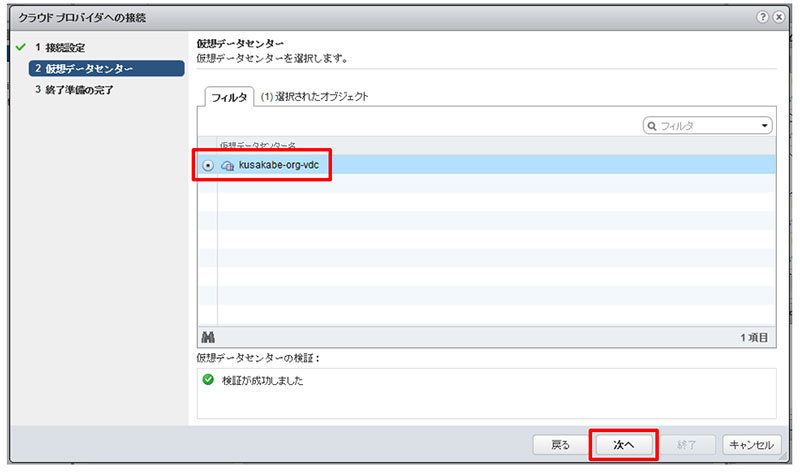Click the 1 項目 count text

click(754, 337)
